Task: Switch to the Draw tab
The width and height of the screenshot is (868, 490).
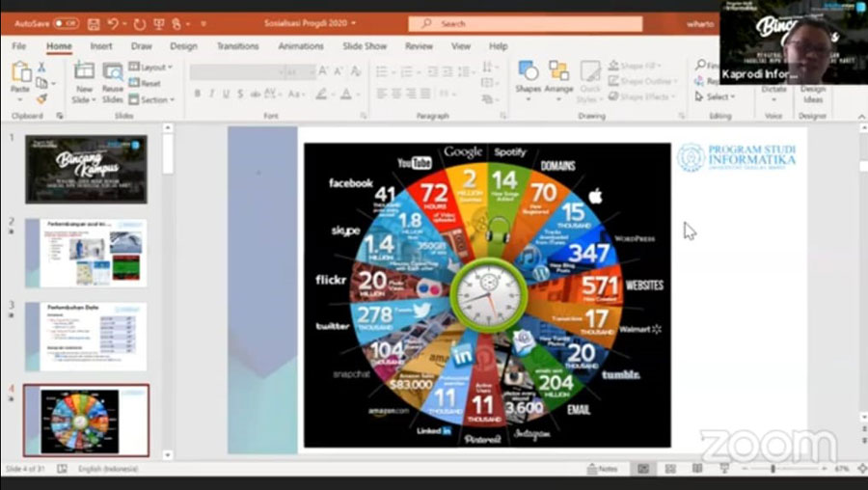Action: pyautogui.click(x=141, y=46)
